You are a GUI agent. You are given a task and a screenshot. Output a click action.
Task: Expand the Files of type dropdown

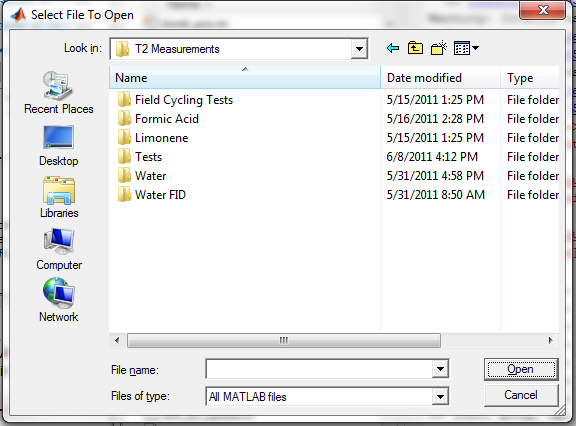click(x=440, y=397)
